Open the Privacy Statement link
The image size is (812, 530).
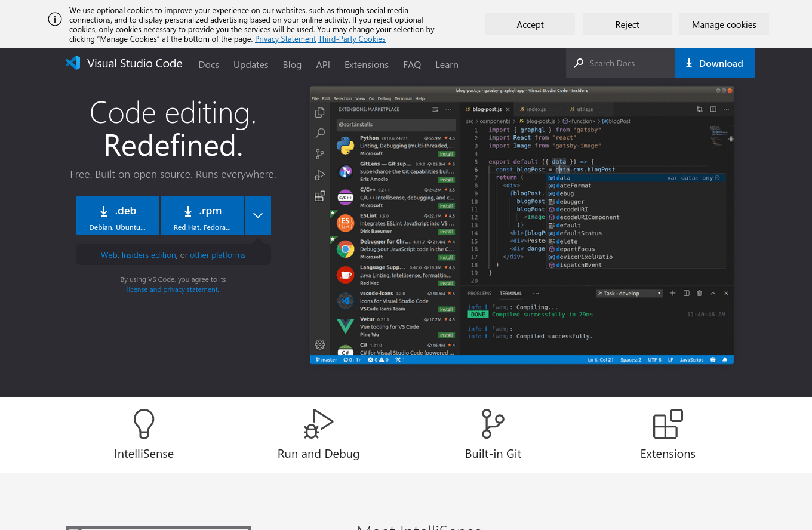(285, 39)
